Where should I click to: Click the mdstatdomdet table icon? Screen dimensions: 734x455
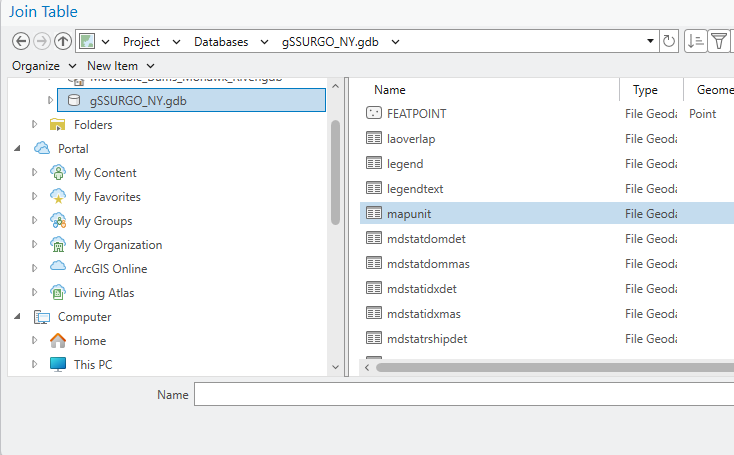374,238
